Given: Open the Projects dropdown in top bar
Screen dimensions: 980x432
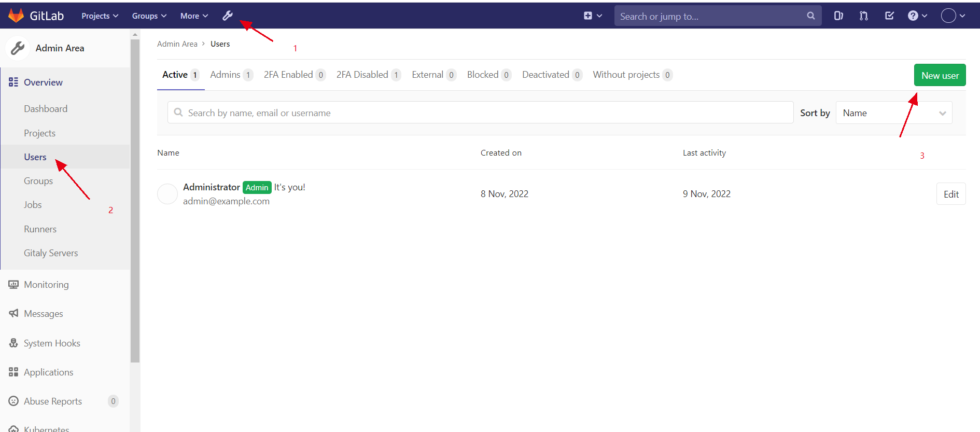Looking at the screenshot, I should [100, 16].
